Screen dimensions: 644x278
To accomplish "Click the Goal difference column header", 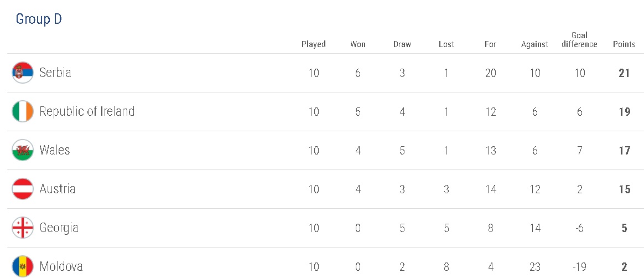I will 579,40.
